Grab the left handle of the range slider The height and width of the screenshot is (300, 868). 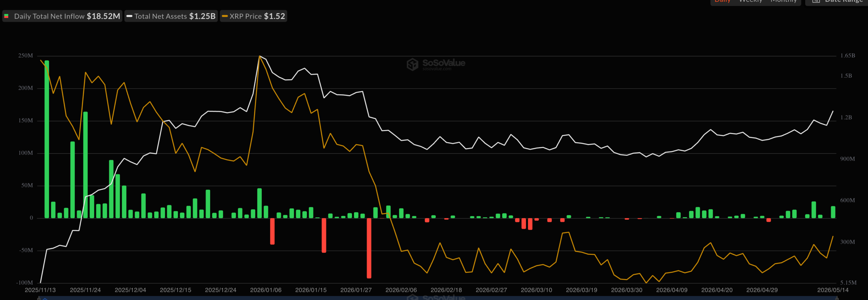(x=39, y=298)
